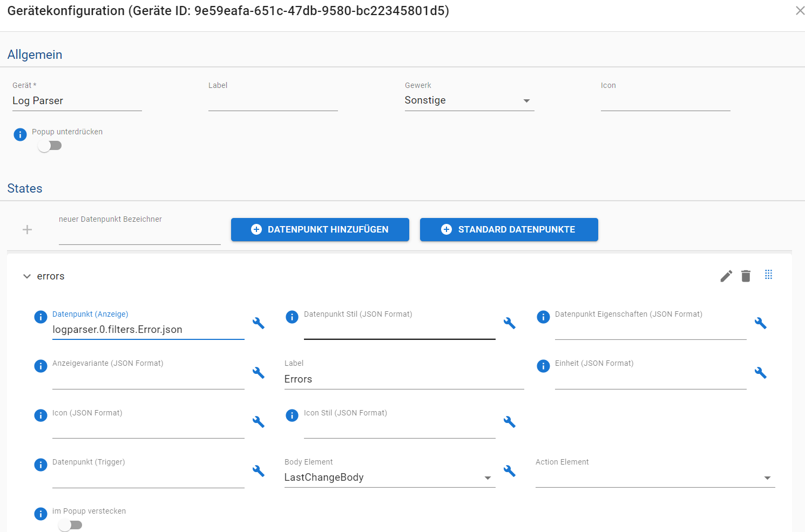The height and width of the screenshot is (532, 805).
Task: Click STANDARD DATENPUNKTE button
Action: (509, 230)
